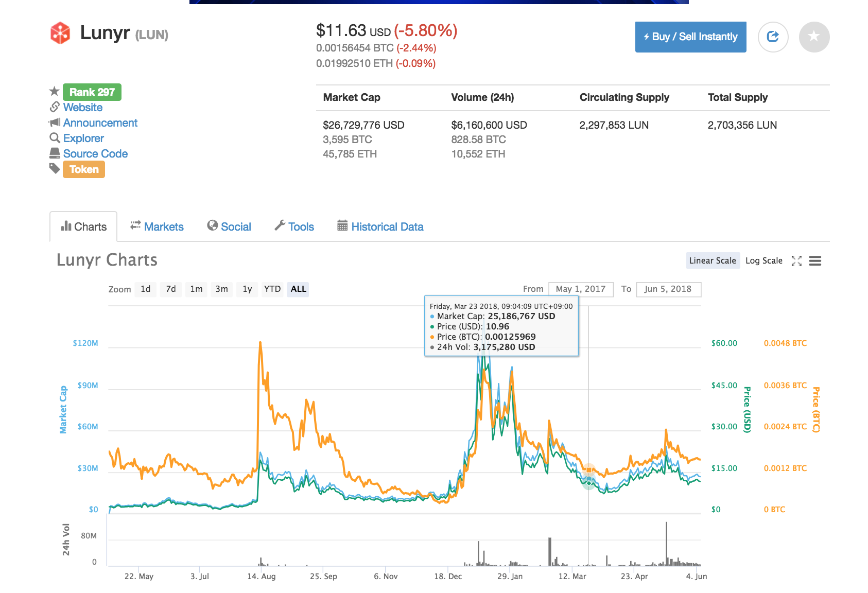Set chart zoom to 1m
868x593 pixels.
[x=196, y=289]
